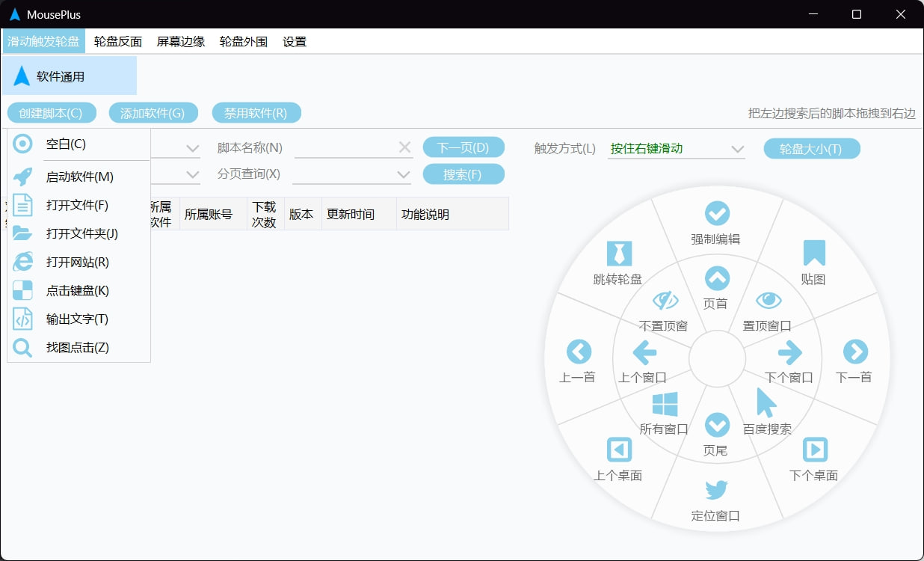The image size is (924, 561).
Task: Click the 下个窗口 right arrow icon
Action: [789, 352]
